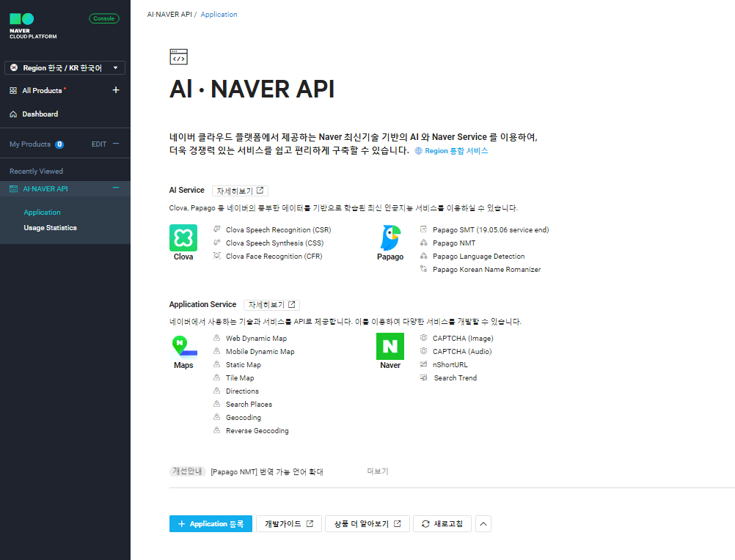
Task: Click the My Products count badge
Action: [x=59, y=144]
